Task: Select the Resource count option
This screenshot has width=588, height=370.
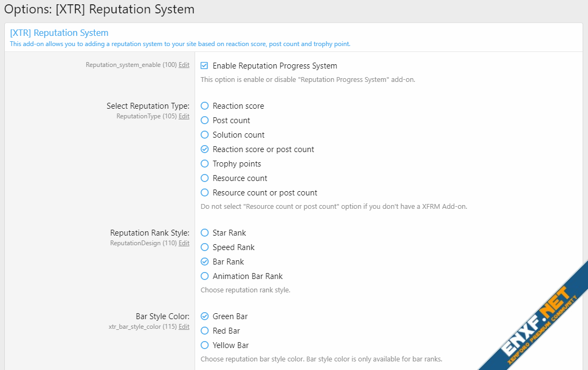Action: click(204, 178)
